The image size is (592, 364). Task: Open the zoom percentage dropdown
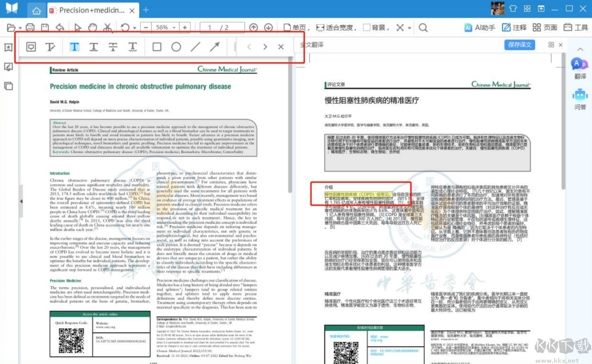174,27
